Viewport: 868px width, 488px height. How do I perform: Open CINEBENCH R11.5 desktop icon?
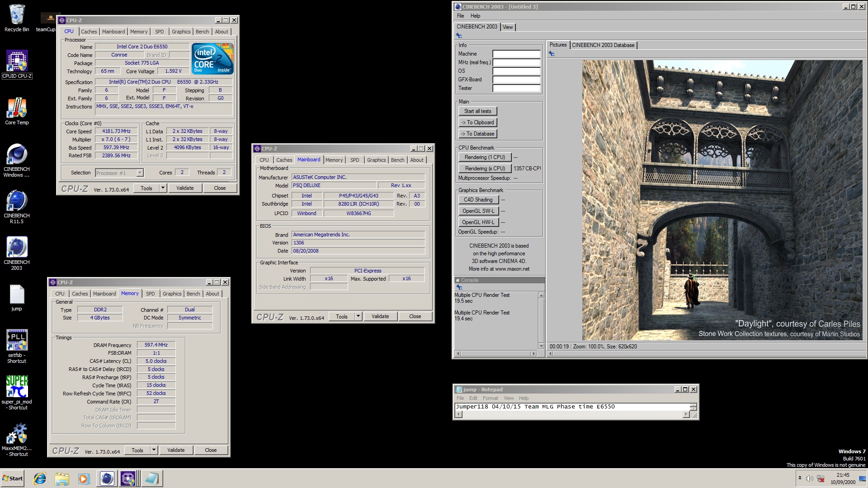click(17, 207)
